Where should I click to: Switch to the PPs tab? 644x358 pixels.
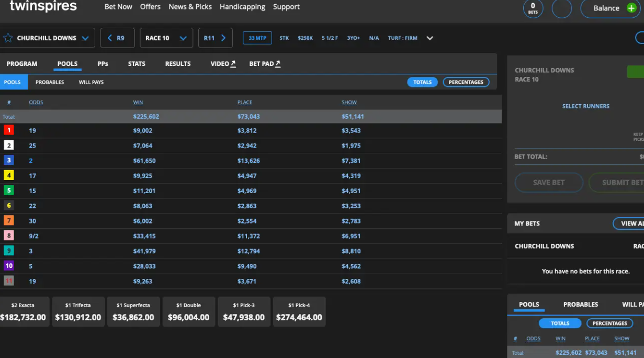103,64
